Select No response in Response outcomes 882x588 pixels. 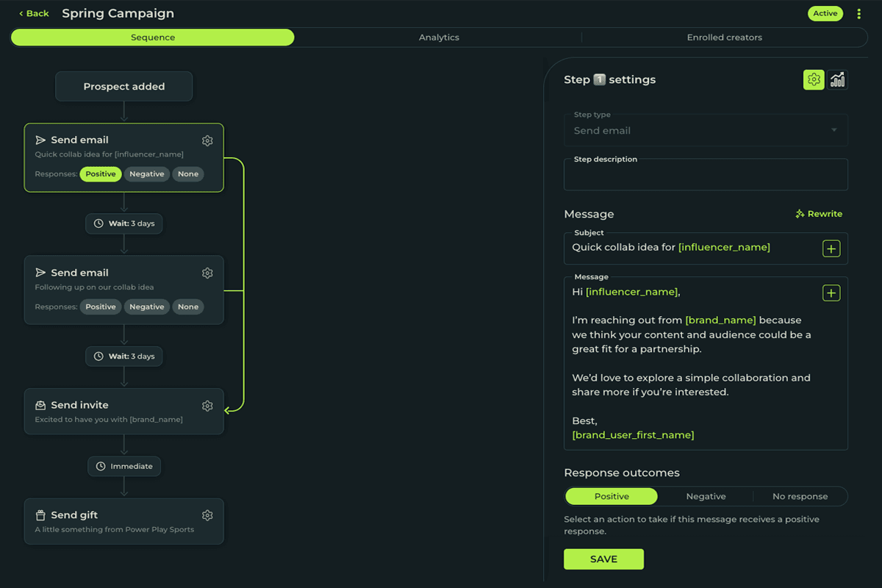[x=800, y=496]
